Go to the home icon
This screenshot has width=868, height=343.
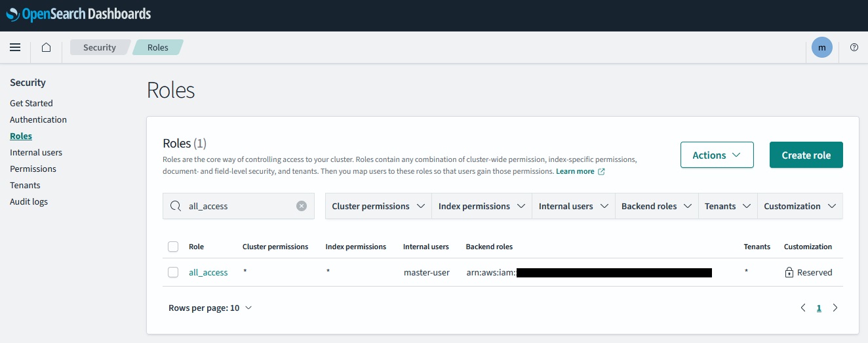click(x=46, y=47)
